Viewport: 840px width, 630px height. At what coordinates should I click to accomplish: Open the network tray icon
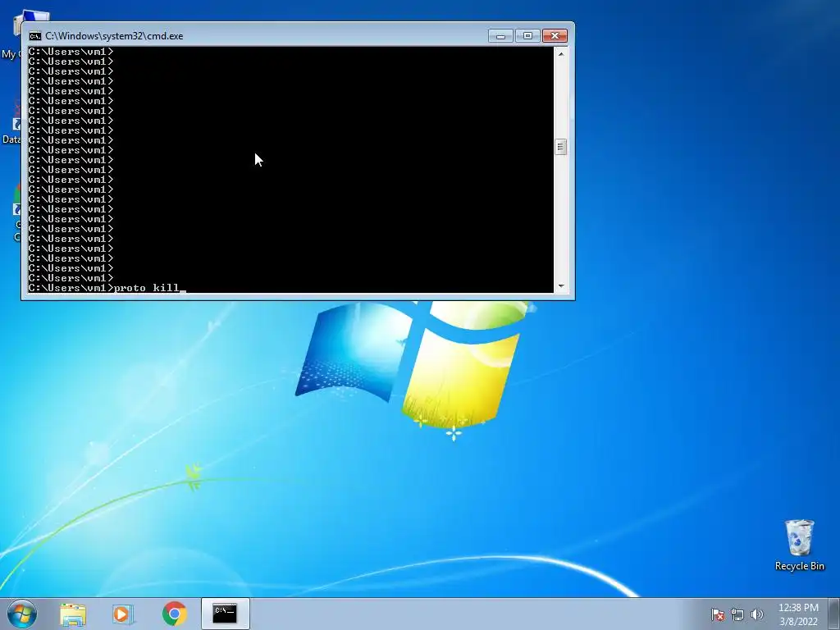click(x=737, y=614)
